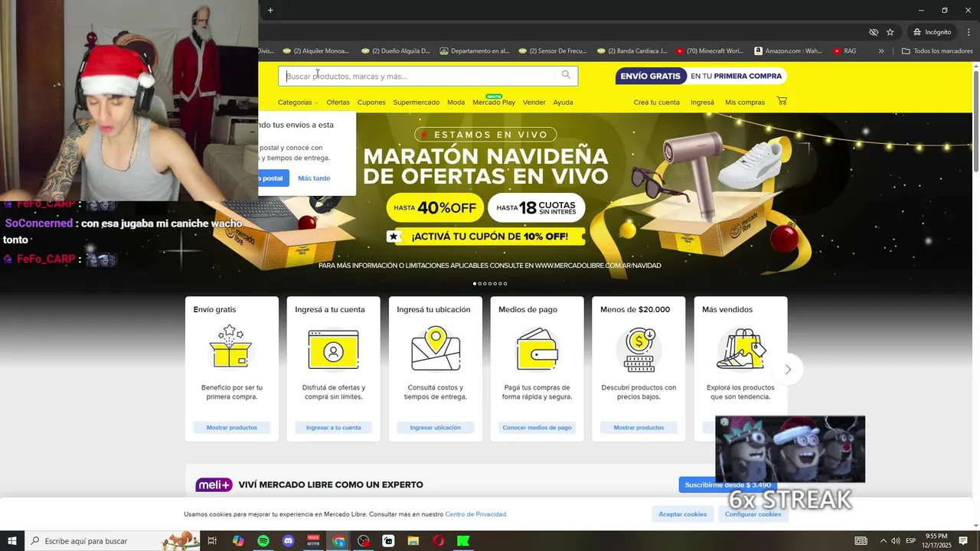The image size is (980, 551).
Task: Open Mis compras link
Action: pyautogui.click(x=745, y=103)
